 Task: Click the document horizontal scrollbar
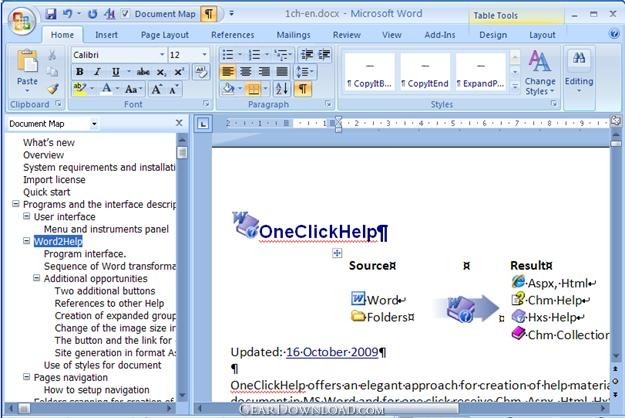coord(401,408)
